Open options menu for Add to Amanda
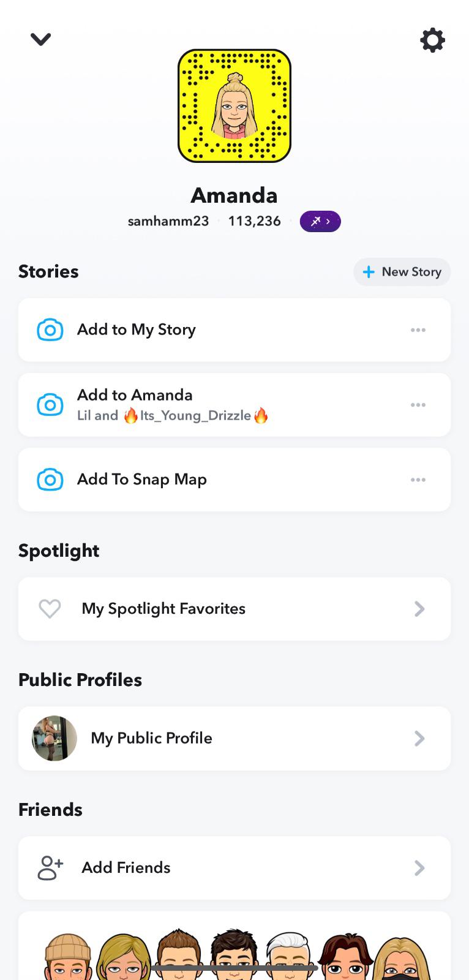469x980 pixels. pyautogui.click(x=418, y=405)
